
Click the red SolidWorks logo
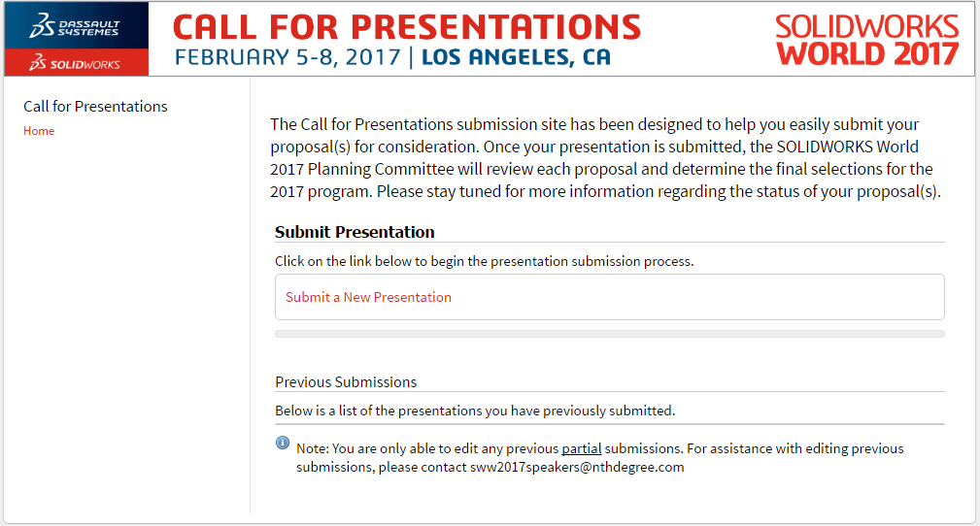point(75,63)
